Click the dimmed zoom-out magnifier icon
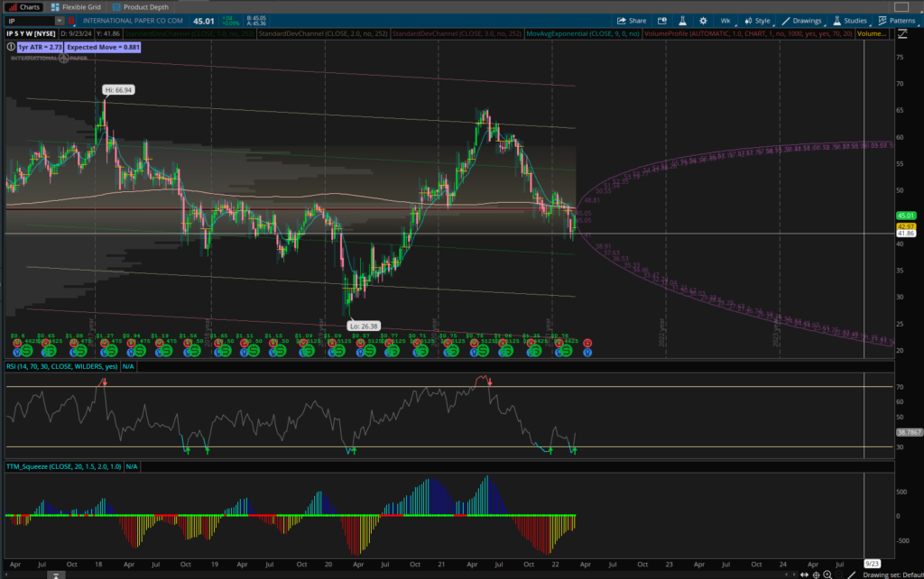Viewport: 924px width, 579px height. (840, 574)
